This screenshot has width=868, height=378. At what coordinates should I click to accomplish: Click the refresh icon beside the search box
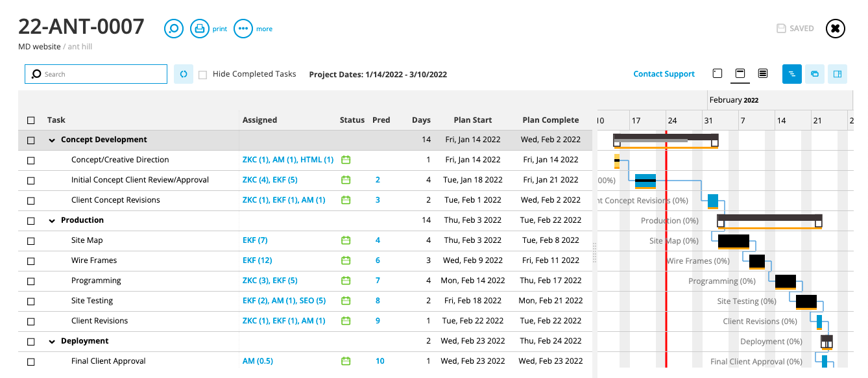click(184, 74)
